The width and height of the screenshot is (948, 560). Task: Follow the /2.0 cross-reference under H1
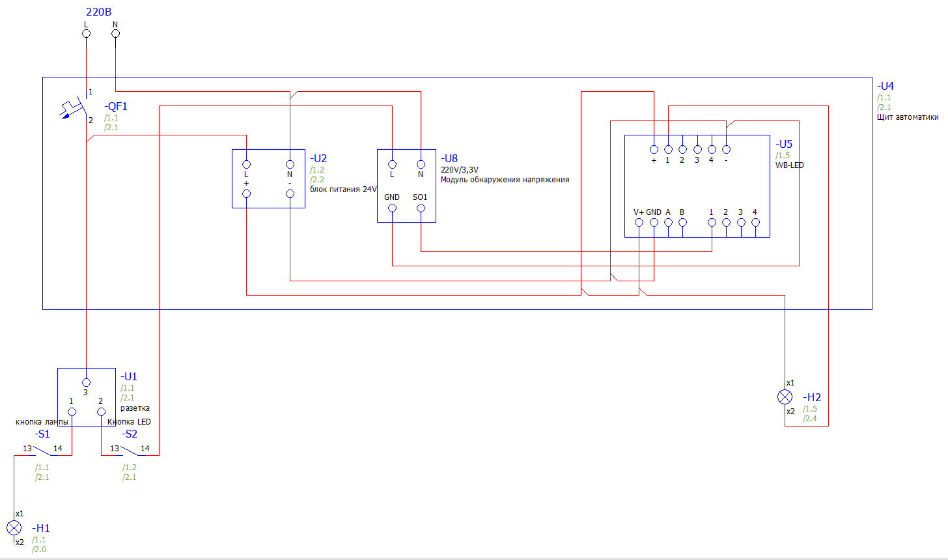coord(39,550)
